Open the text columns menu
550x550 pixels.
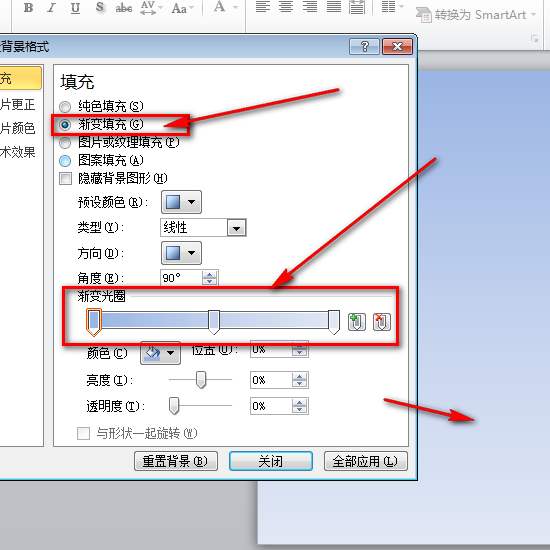(393, 7)
